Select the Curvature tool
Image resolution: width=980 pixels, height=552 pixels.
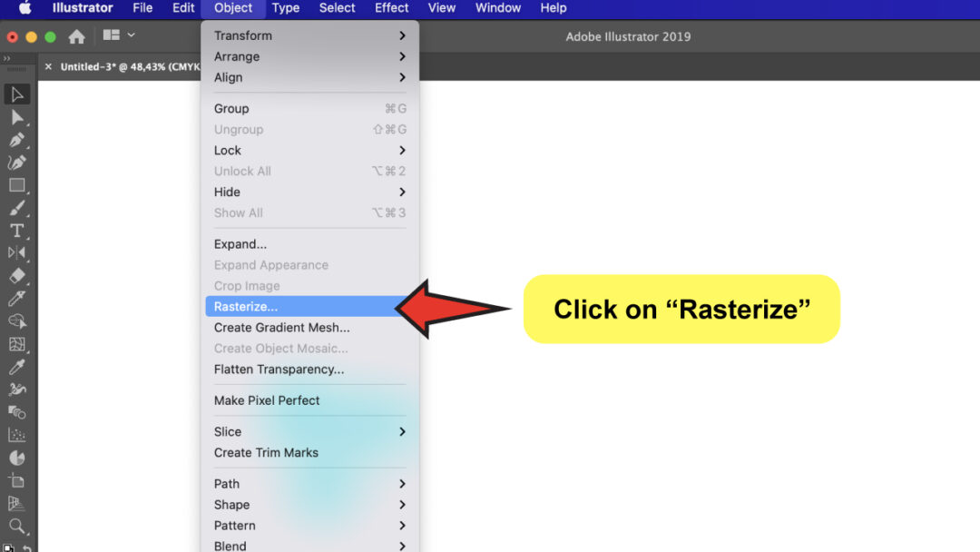point(16,162)
